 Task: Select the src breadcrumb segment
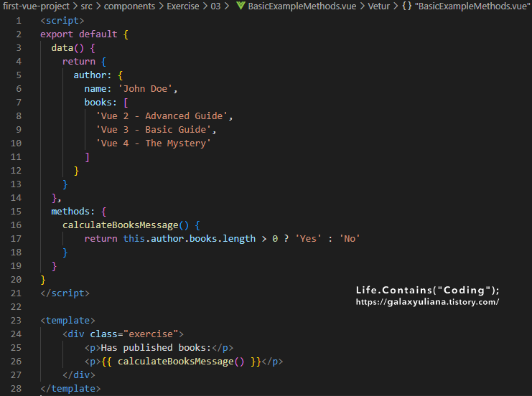coord(87,6)
